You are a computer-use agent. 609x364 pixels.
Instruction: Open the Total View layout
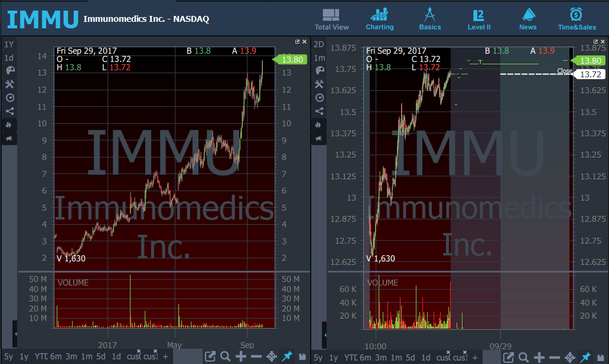coord(331,19)
